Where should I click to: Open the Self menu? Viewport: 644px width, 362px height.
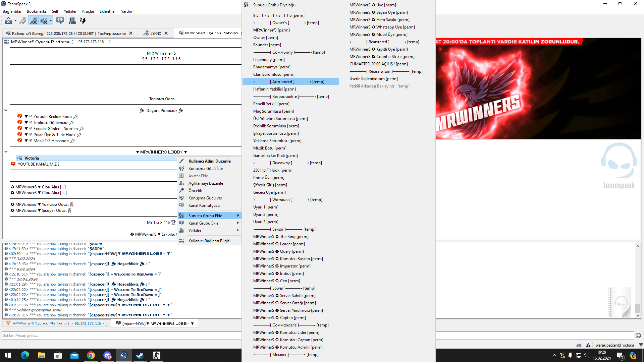pyautogui.click(x=55, y=11)
